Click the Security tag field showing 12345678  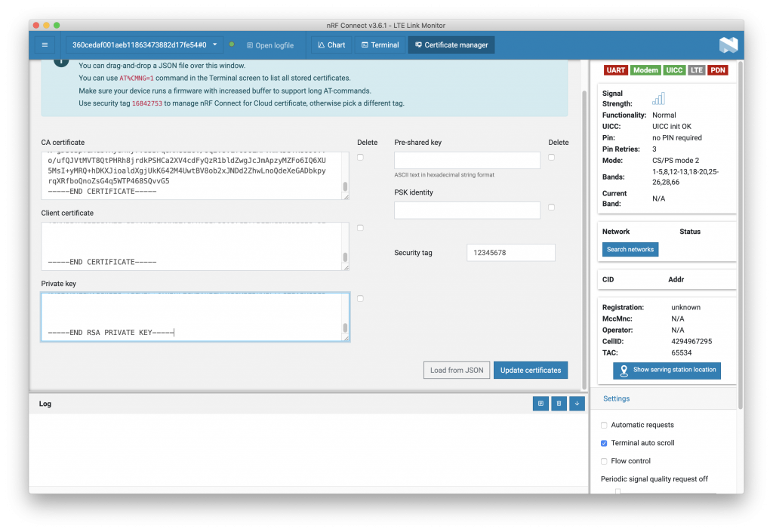pos(511,253)
